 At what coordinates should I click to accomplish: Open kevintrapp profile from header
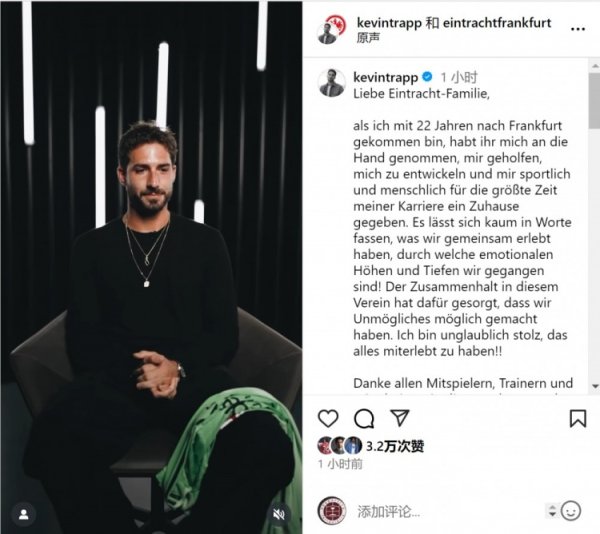pos(389,23)
